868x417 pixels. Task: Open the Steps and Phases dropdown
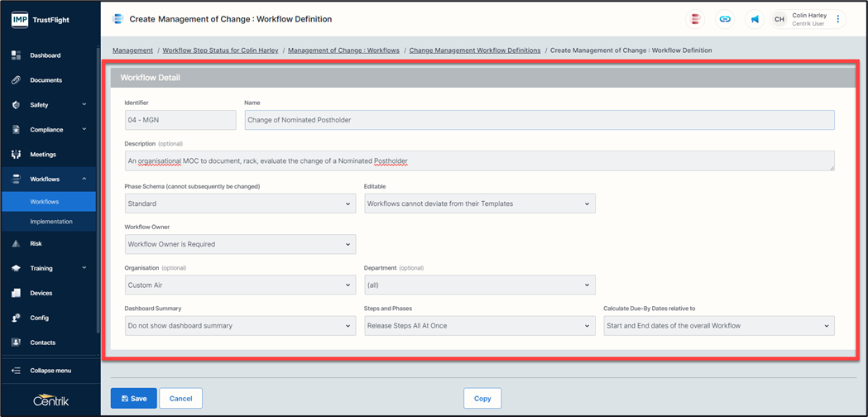[480, 326]
